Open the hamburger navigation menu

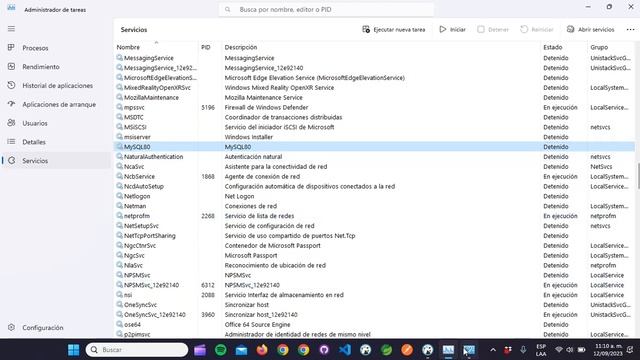click(11, 29)
